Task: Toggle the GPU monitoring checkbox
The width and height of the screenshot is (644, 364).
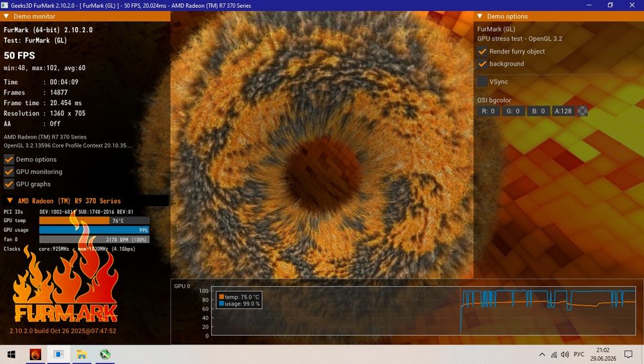Action: click(x=8, y=172)
